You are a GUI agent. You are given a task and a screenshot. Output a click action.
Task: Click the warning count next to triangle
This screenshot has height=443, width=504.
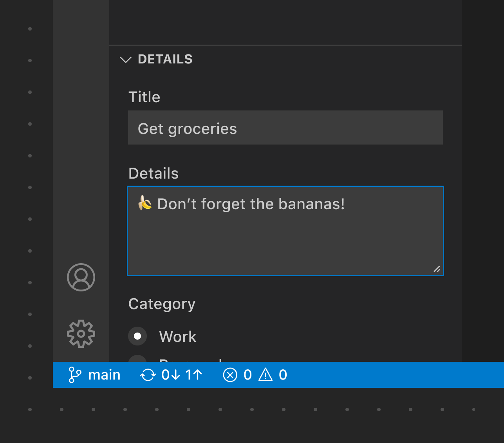coord(283,375)
